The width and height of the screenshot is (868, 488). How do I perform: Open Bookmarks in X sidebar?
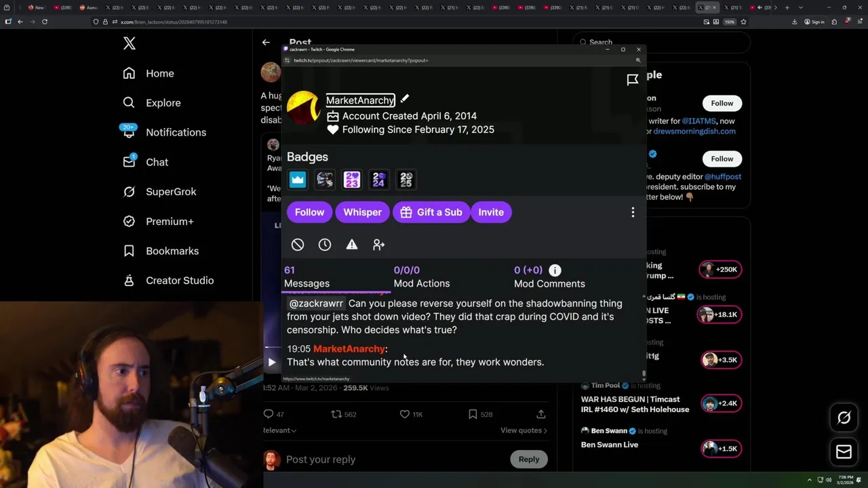[161, 251]
